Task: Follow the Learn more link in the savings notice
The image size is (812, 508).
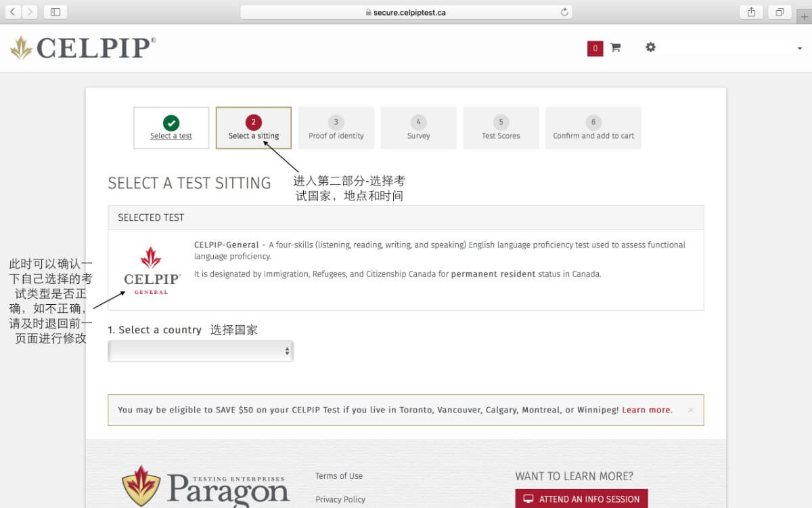Action: click(x=646, y=410)
